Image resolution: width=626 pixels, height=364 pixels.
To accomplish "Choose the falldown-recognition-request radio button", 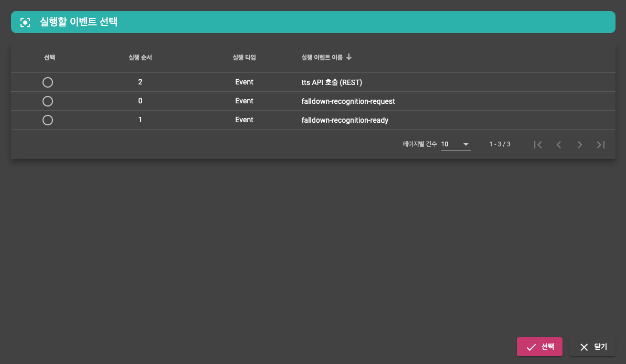I will click(x=48, y=101).
